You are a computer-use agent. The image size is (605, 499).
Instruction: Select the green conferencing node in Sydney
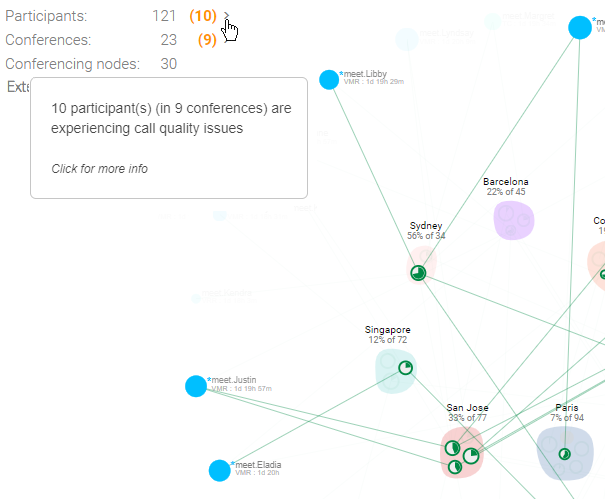point(419,272)
